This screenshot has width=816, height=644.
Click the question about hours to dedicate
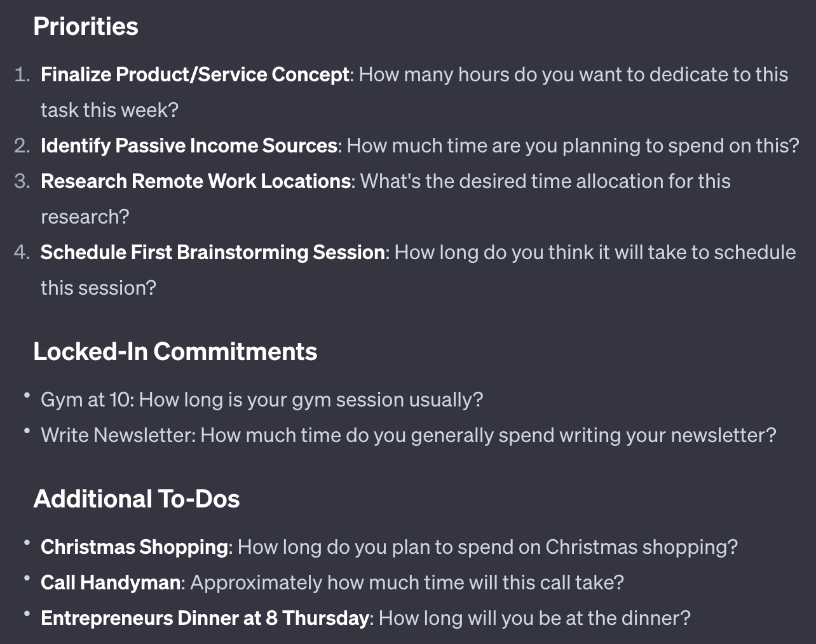click(x=573, y=75)
